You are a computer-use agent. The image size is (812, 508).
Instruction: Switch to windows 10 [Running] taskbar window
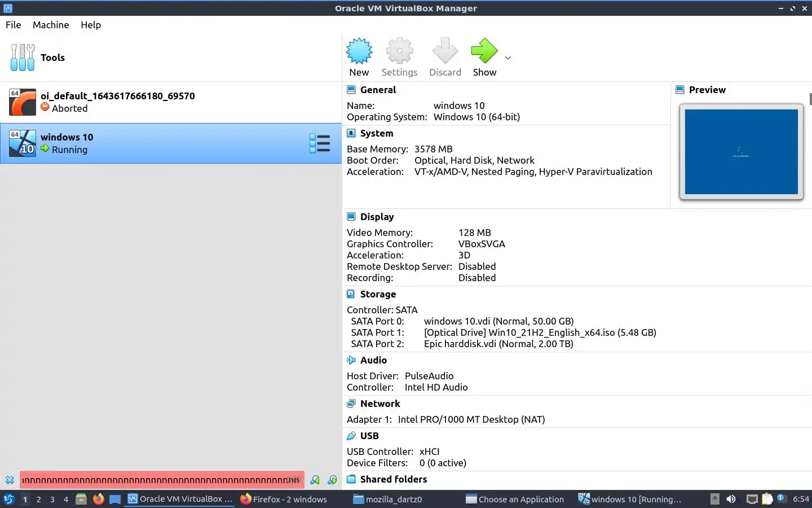click(x=630, y=499)
